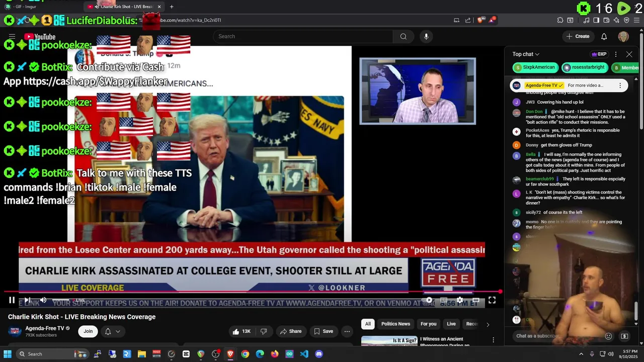
Task: Click the YouTube search magnifier button
Action: (x=403, y=36)
